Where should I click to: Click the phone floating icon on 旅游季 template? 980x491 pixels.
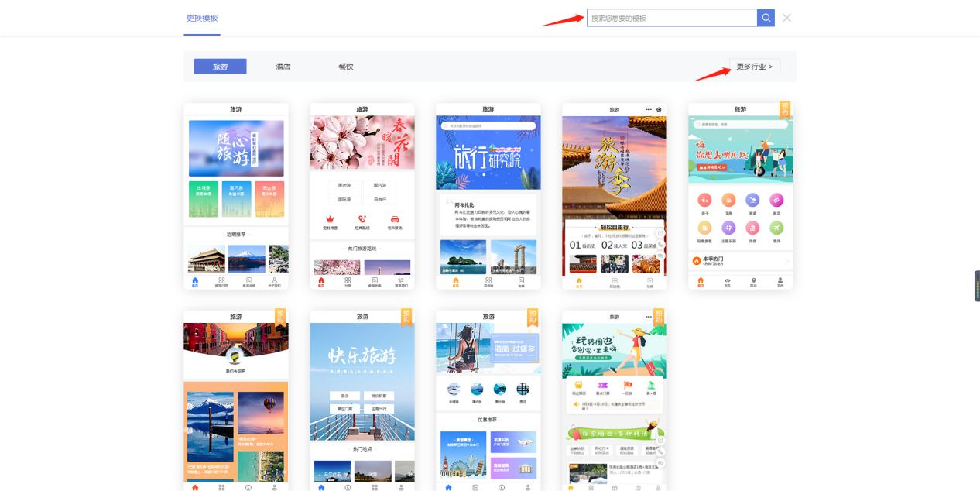click(660, 244)
